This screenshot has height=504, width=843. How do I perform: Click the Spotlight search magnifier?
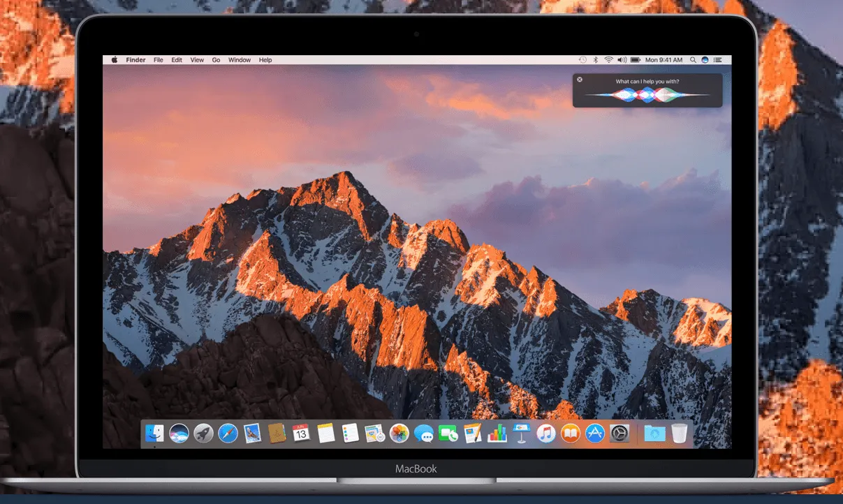693,60
